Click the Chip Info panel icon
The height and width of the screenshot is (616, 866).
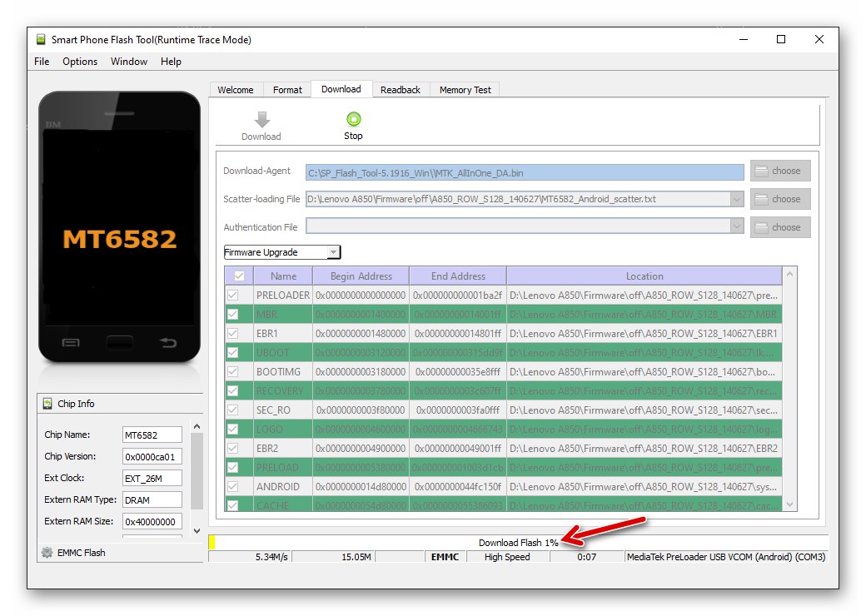coord(47,404)
